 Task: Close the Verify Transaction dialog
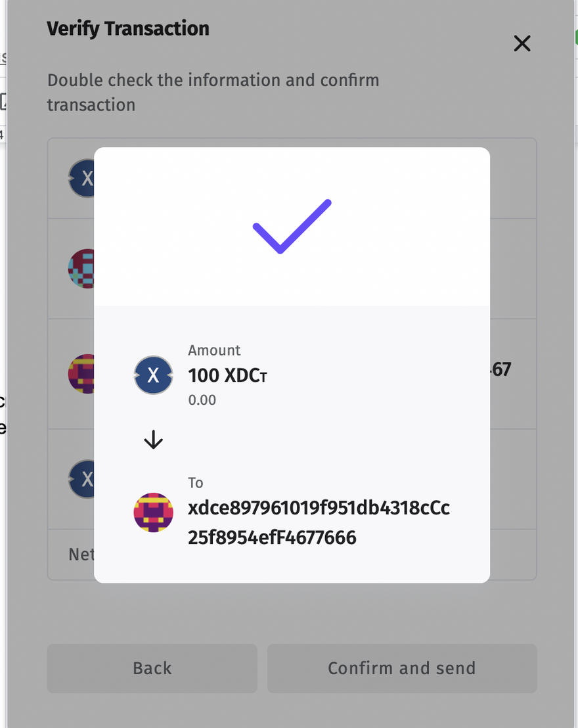(522, 44)
